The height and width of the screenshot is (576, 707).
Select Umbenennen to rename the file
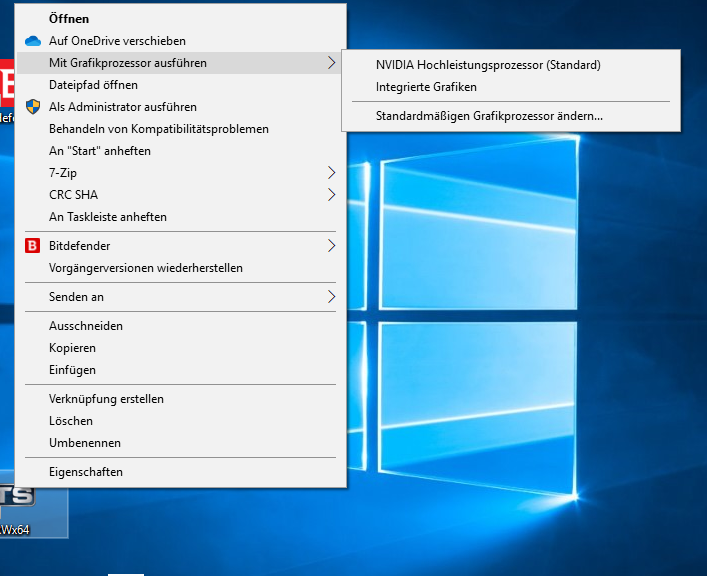(x=85, y=443)
